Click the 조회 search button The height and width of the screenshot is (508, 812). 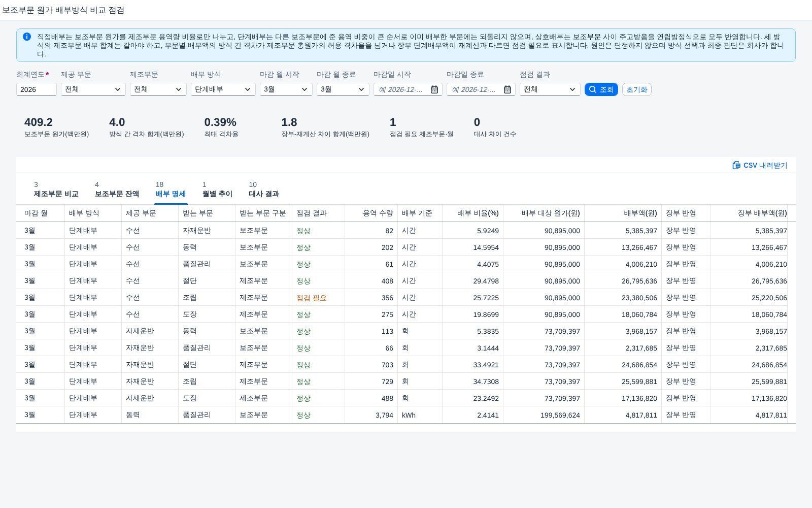601,89
